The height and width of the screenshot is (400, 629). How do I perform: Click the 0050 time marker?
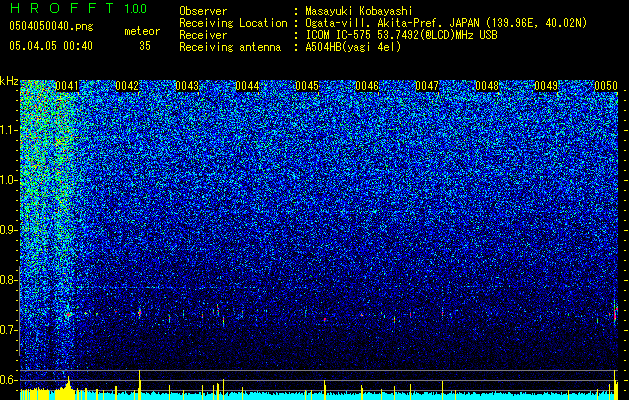[606, 86]
